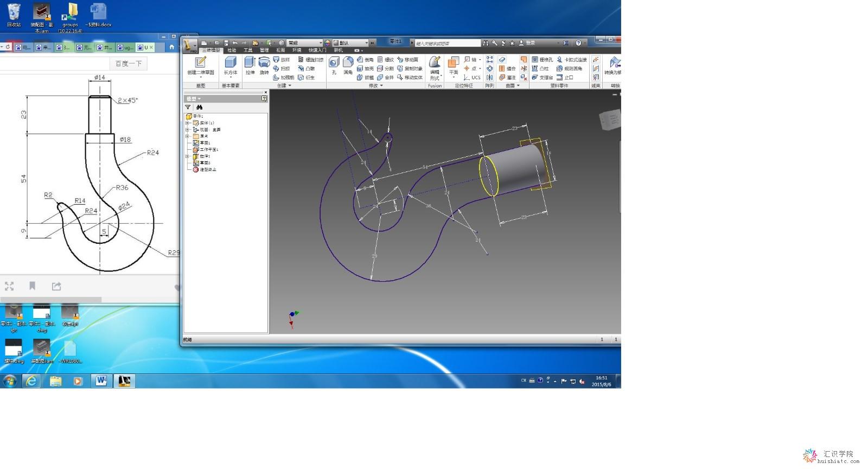Click the bookmark icon below hook drawing
868x469 pixels.
[32, 286]
